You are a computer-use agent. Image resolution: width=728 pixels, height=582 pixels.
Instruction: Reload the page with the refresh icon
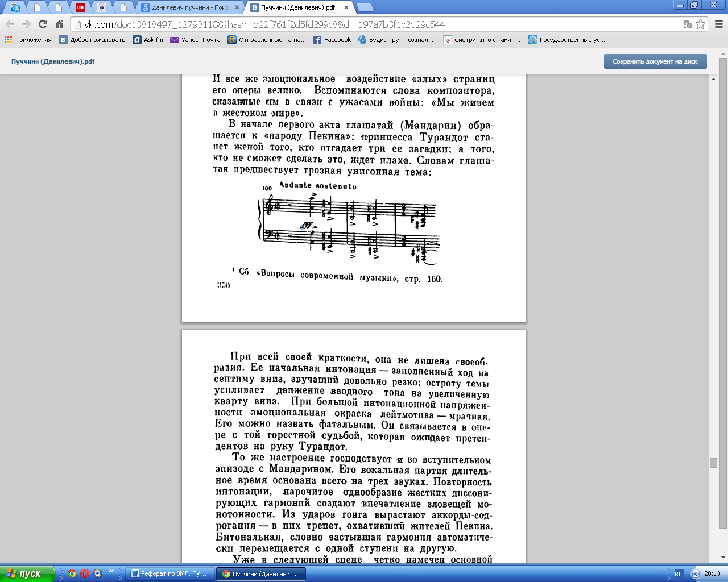[43, 24]
